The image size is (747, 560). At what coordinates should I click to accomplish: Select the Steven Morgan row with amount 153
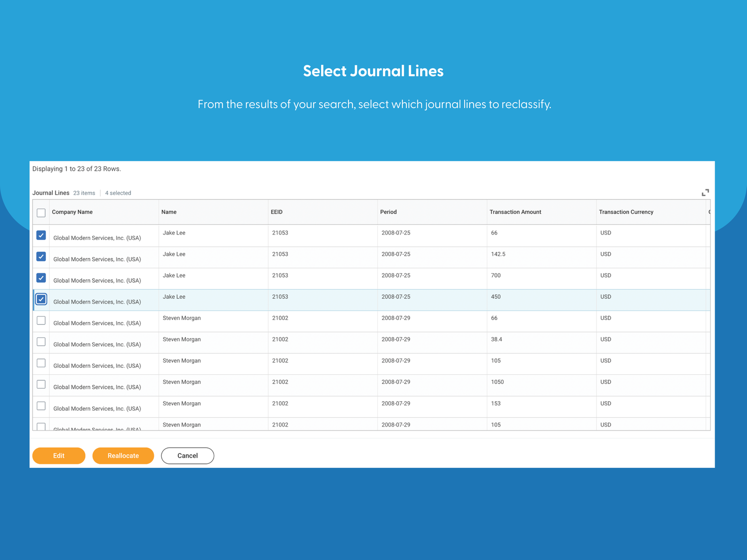coord(41,406)
